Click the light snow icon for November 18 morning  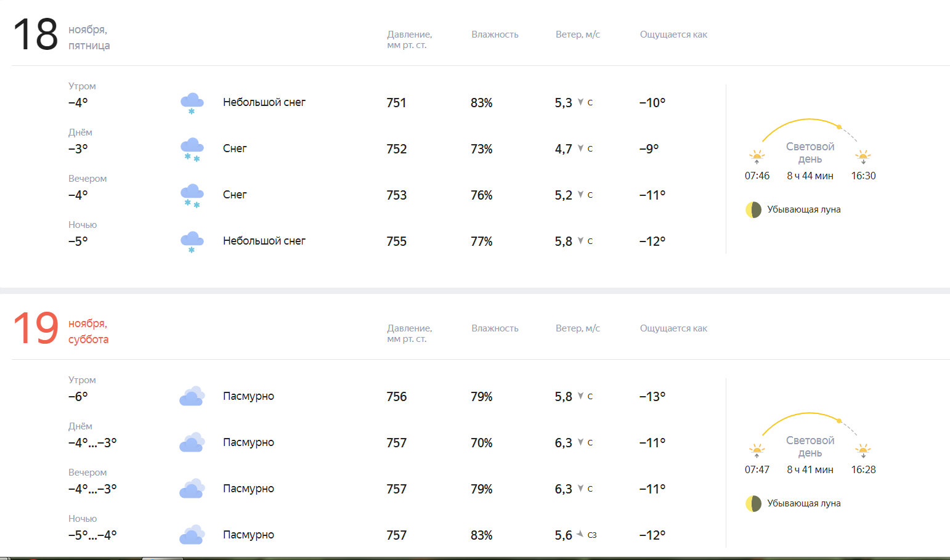coord(192,102)
